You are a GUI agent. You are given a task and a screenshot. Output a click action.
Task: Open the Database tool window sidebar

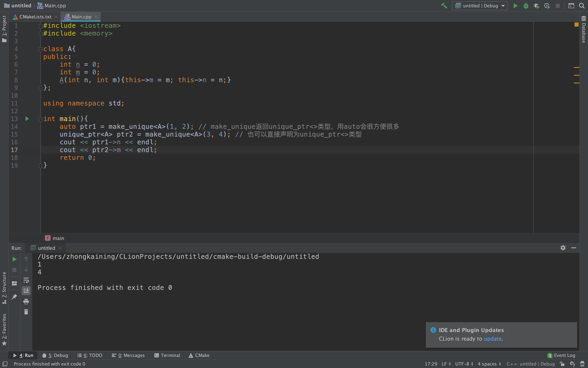pyautogui.click(x=584, y=29)
